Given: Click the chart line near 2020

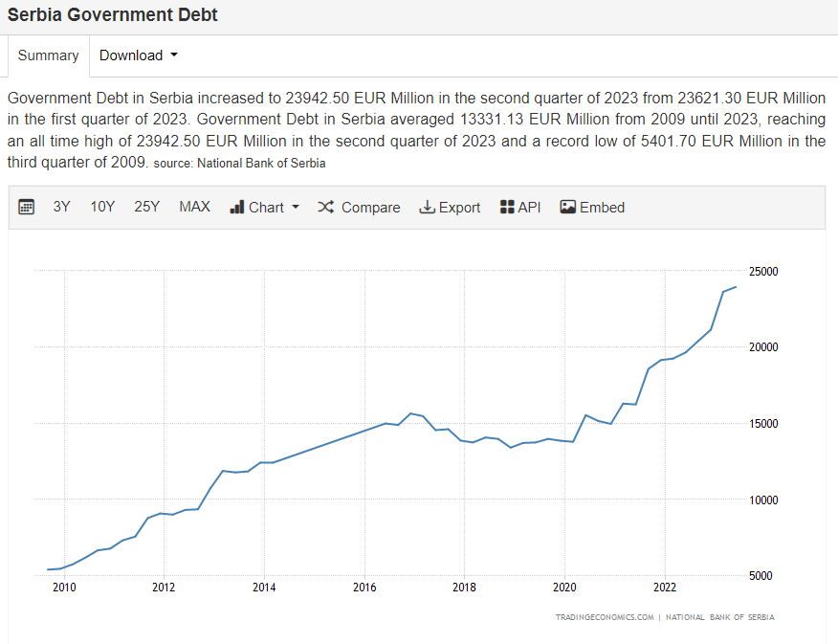Looking at the screenshot, I should pos(572,441).
